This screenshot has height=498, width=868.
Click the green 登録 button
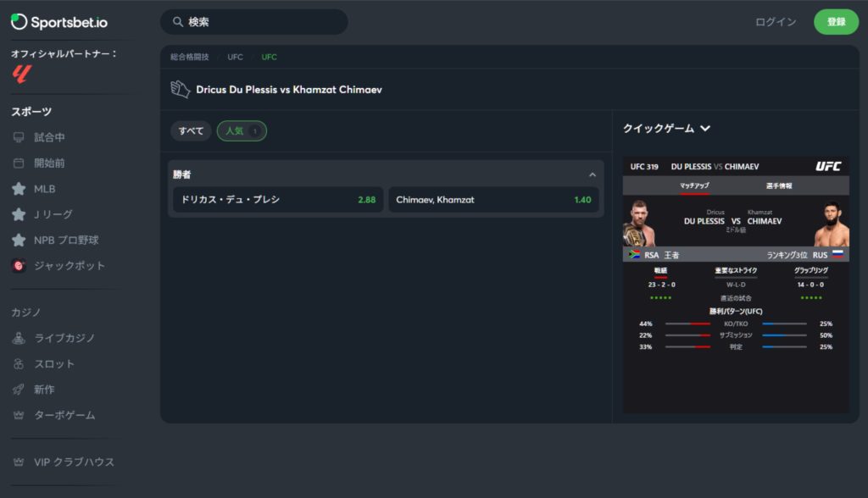click(836, 22)
